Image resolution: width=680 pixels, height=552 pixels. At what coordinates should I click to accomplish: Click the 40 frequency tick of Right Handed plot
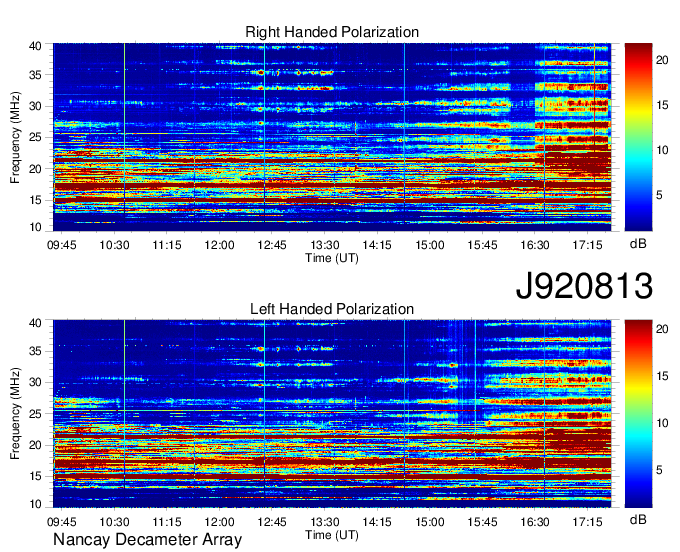tap(35, 46)
